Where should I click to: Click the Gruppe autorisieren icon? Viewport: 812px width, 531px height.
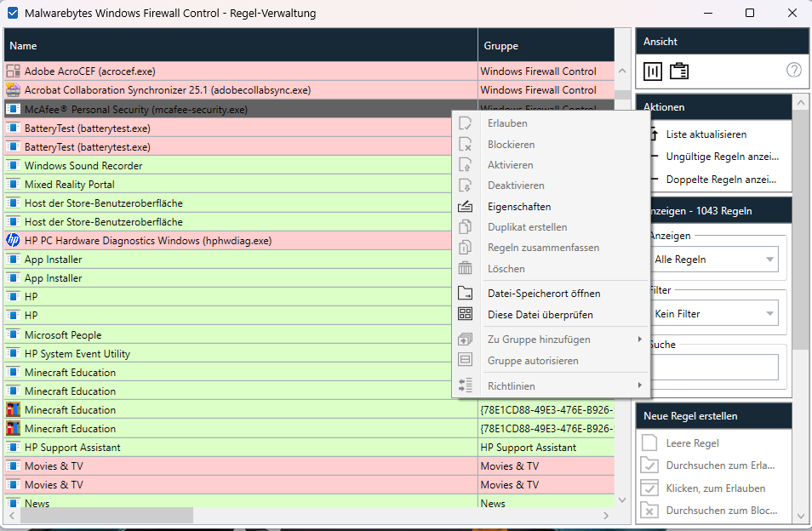coord(465,360)
